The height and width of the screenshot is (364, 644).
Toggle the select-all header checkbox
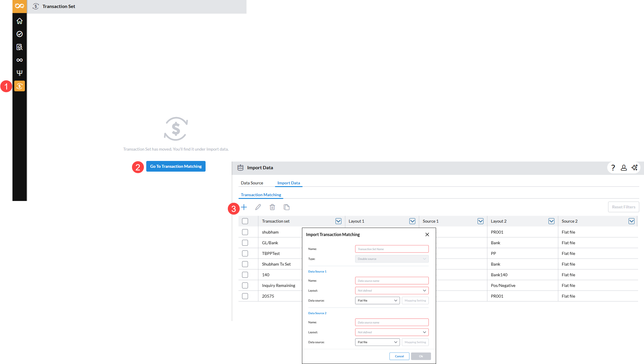point(245,221)
